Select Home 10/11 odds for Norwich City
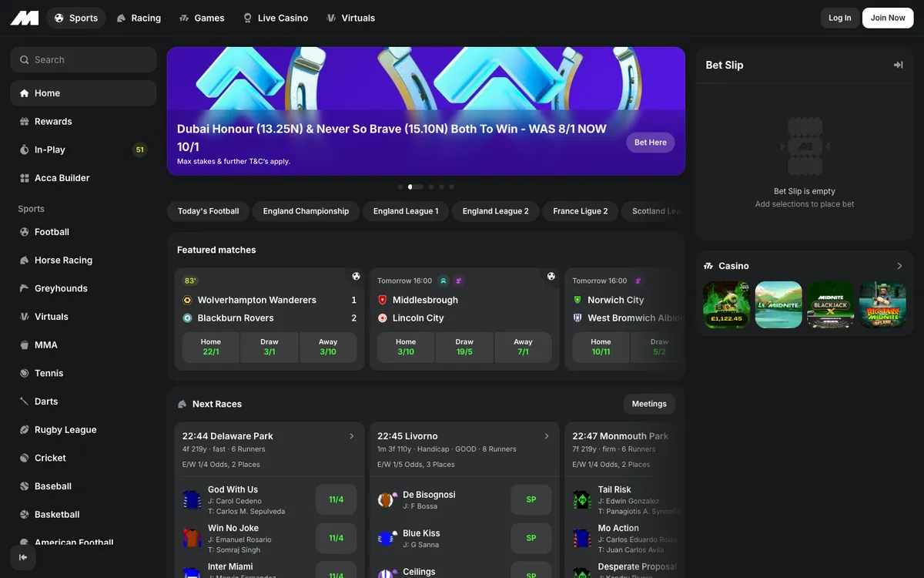This screenshot has width=924, height=578. point(601,347)
